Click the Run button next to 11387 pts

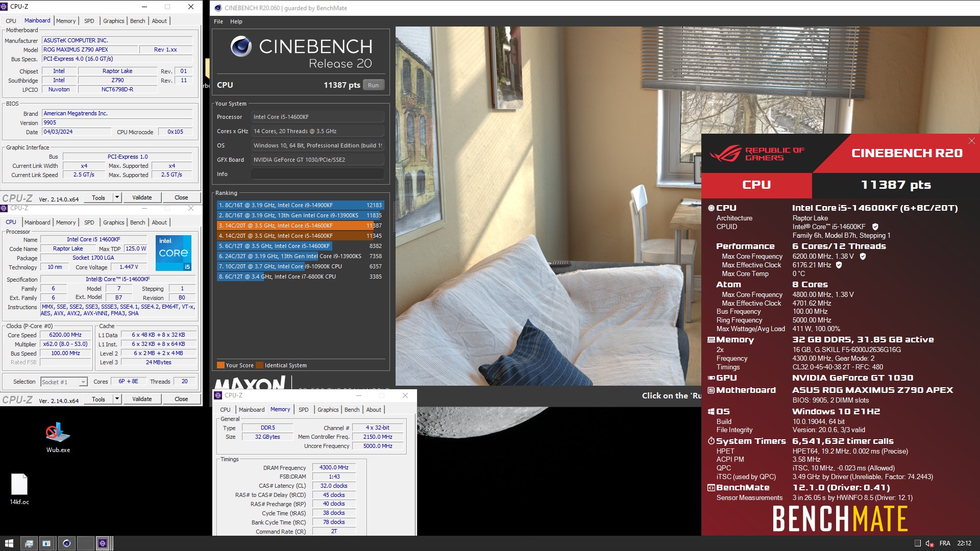(x=374, y=85)
